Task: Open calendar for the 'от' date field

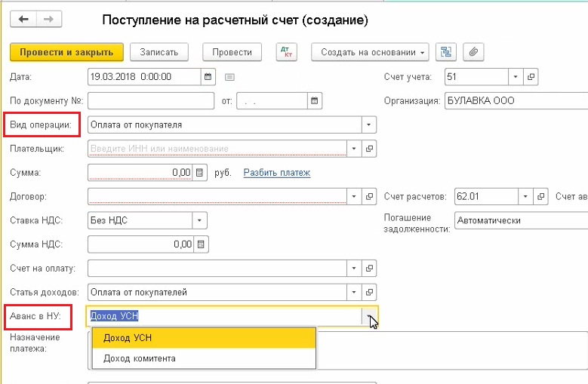Action: [x=314, y=100]
